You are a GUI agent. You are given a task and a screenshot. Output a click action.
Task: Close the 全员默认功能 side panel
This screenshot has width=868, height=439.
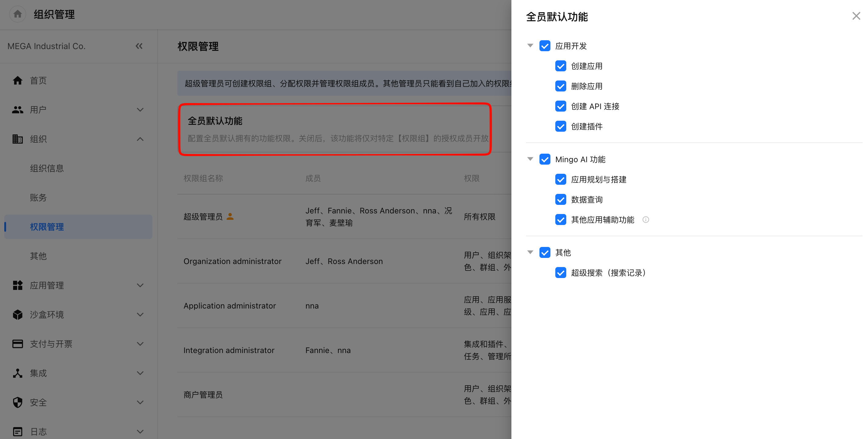856,16
